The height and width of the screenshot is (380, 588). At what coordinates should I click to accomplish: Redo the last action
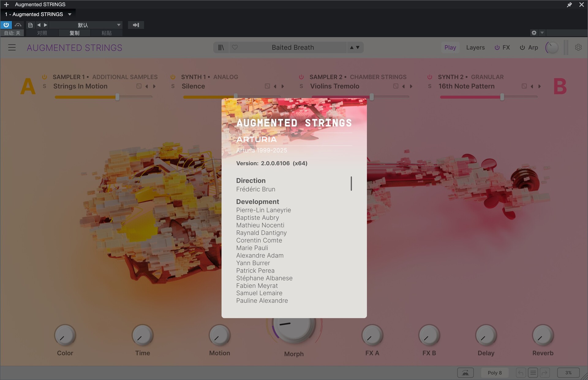(x=545, y=373)
